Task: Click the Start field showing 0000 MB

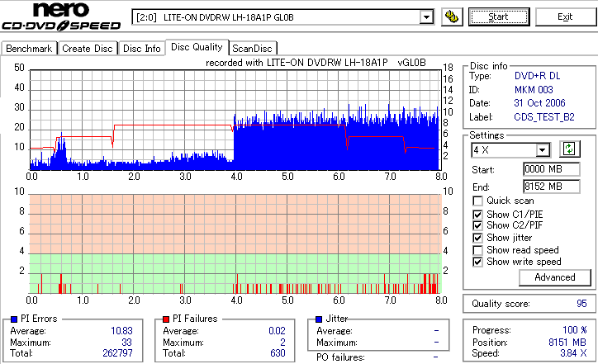Action: point(552,169)
